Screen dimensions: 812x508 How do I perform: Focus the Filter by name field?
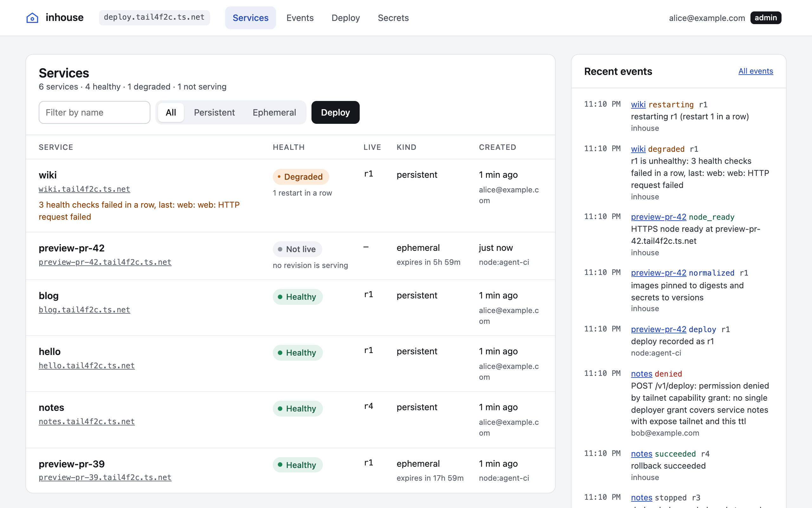pos(94,112)
